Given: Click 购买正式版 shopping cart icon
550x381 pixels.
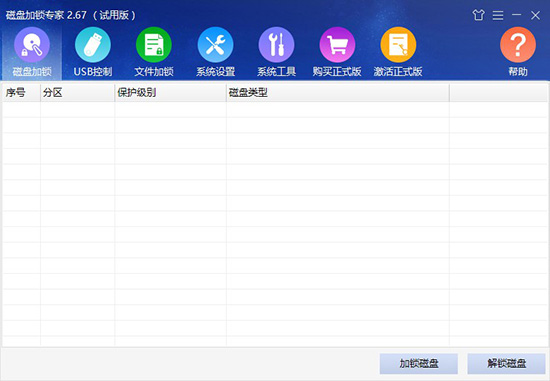Looking at the screenshot, I should (x=337, y=45).
